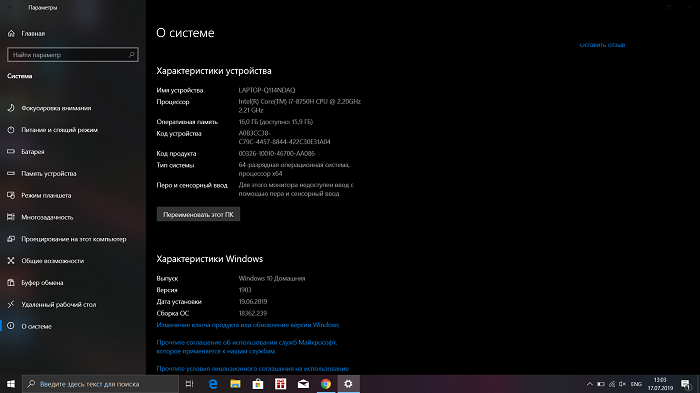This screenshot has height=393, width=700.
Task: Open Память устройства section
Action: click(42, 174)
